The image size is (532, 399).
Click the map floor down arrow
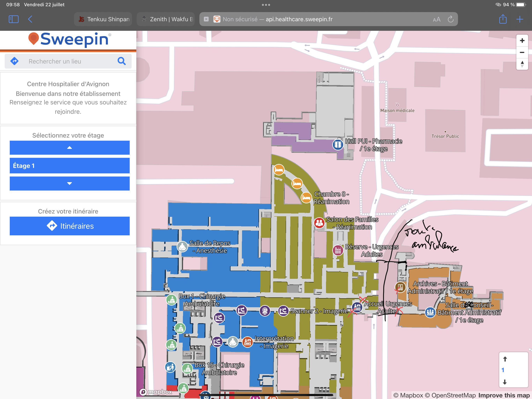coord(505,382)
